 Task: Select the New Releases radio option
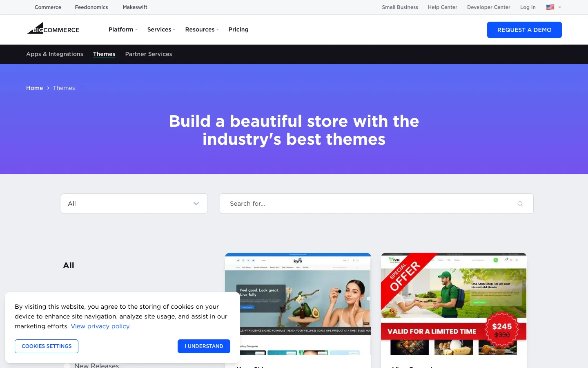pos(67,366)
